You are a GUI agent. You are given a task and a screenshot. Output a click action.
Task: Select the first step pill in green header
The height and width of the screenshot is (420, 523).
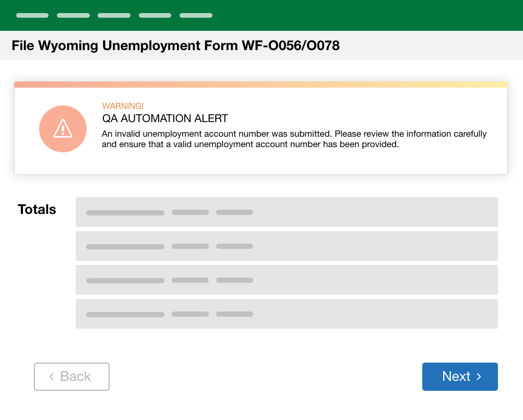coord(32,15)
